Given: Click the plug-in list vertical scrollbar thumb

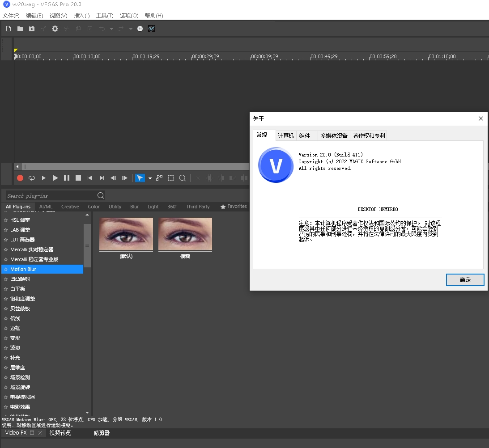Looking at the screenshot, I should (87, 245).
